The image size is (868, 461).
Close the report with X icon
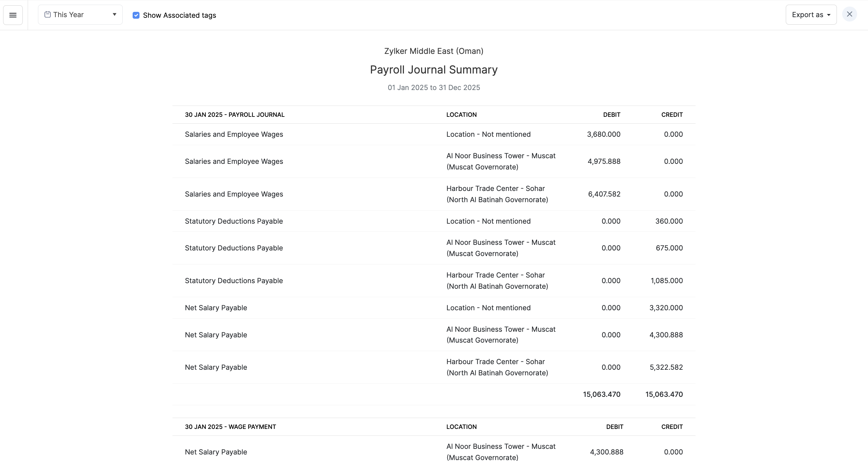pyautogui.click(x=849, y=14)
